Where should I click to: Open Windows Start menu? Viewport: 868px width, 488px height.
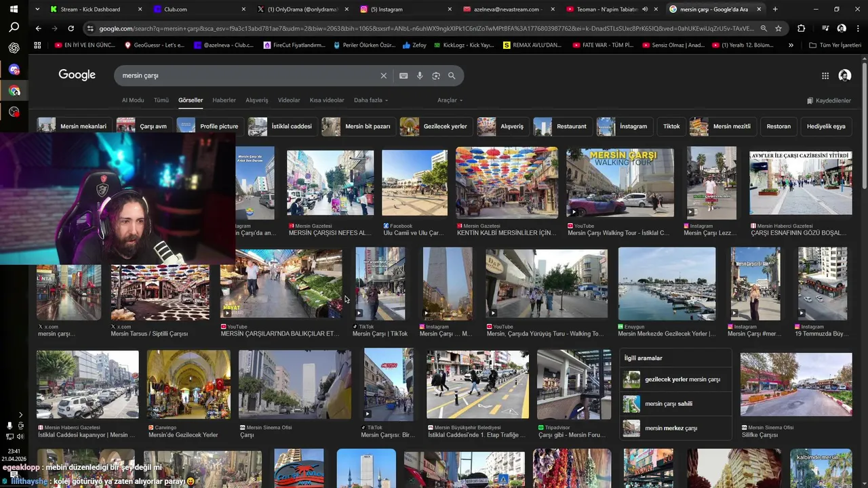pos(14,9)
